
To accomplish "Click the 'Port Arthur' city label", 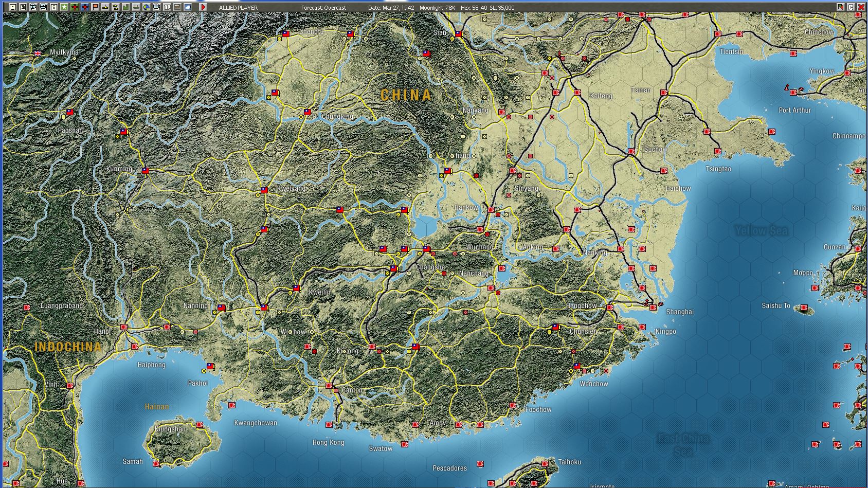I will [x=794, y=110].
